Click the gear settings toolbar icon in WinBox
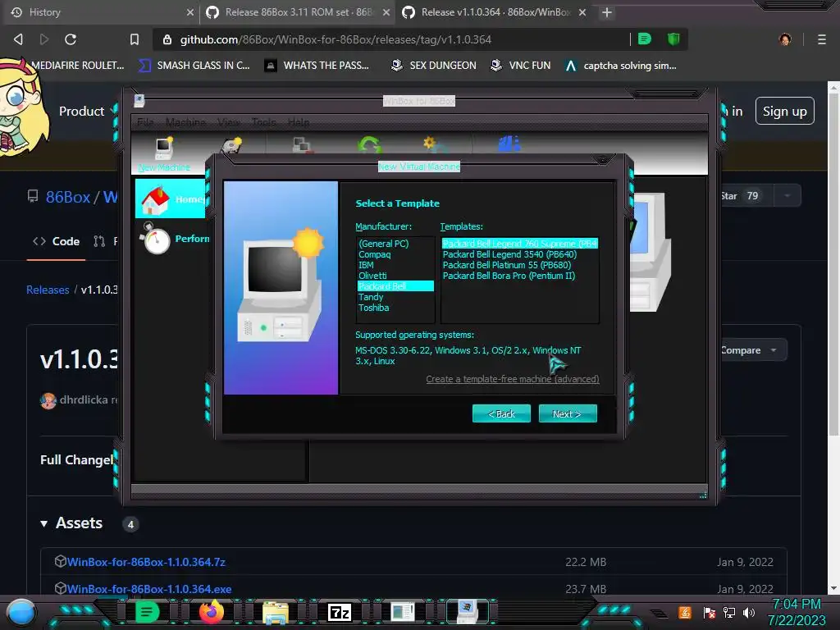 point(434,144)
